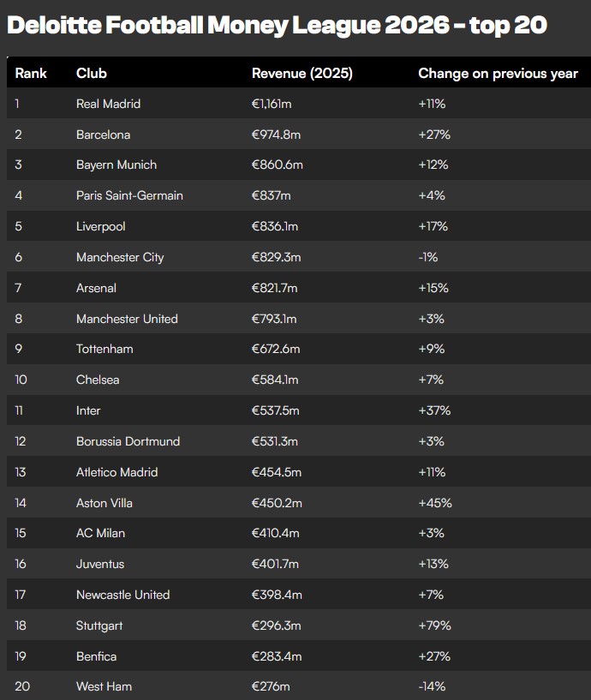Click Aston Villa's +45% change value

pyautogui.click(x=434, y=503)
